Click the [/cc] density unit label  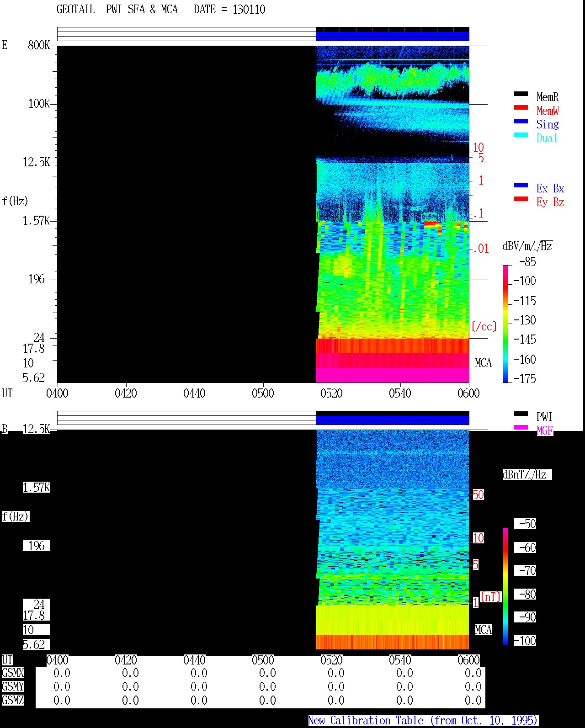(x=484, y=326)
